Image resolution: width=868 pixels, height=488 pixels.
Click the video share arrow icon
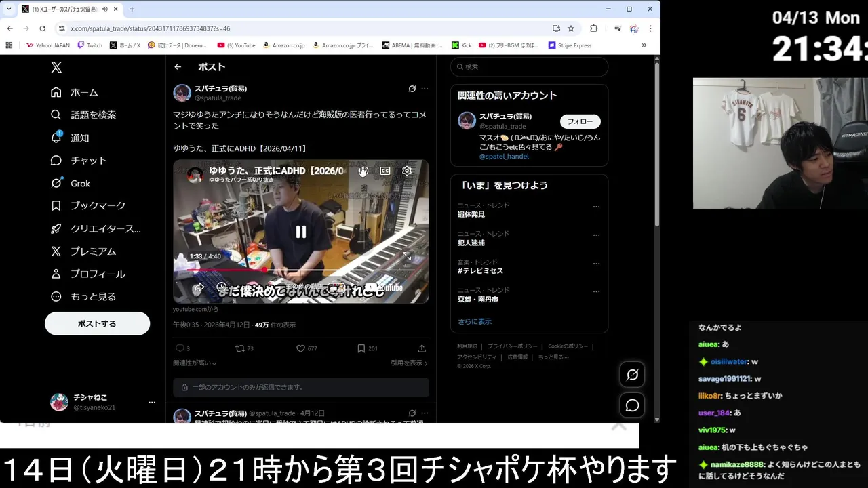pos(199,288)
